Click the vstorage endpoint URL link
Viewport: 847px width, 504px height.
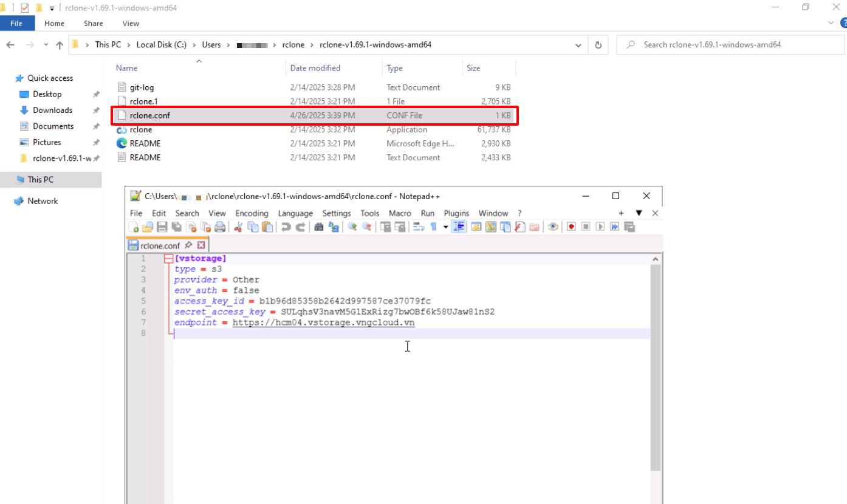[323, 322]
